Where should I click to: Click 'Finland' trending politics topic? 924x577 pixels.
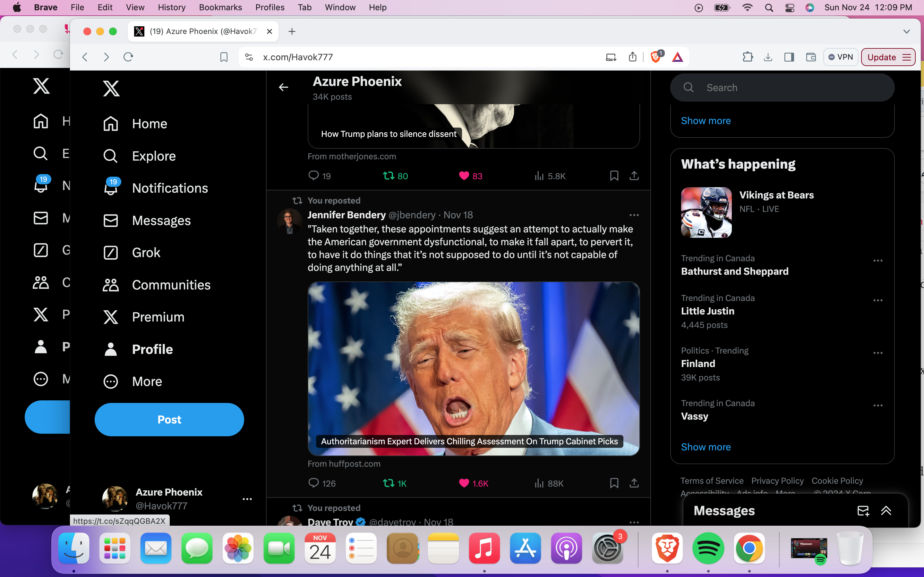tap(698, 364)
